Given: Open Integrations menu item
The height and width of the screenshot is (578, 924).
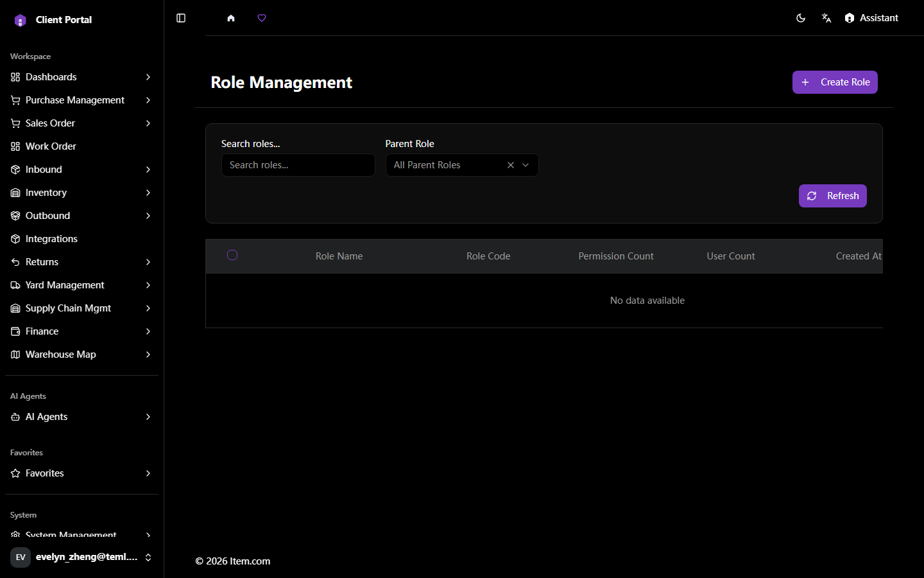Looking at the screenshot, I should (x=81, y=239).
